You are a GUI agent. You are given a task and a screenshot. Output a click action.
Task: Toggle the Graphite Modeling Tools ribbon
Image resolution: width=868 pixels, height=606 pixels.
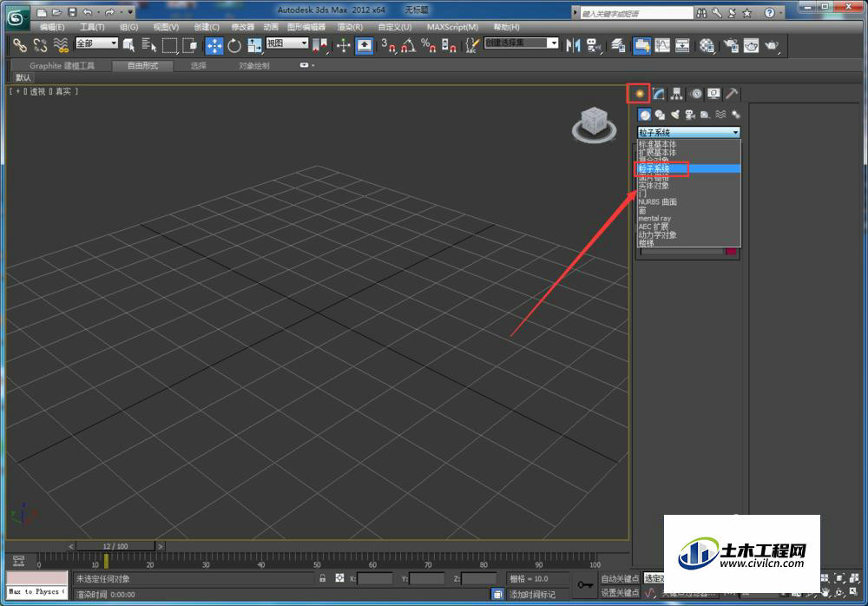[x=642, y=45]
